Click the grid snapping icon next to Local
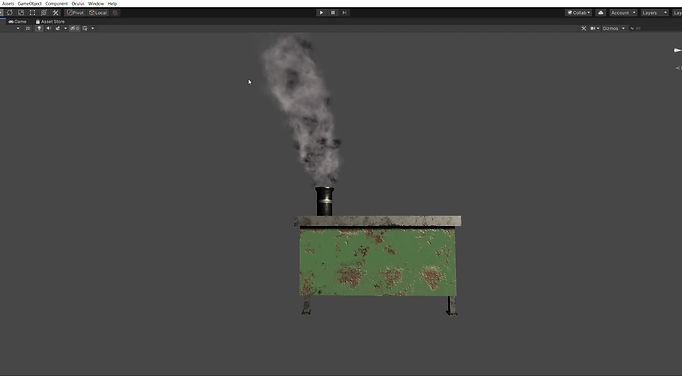The height and width of the screenshot is (376, 682). point(115,13)
